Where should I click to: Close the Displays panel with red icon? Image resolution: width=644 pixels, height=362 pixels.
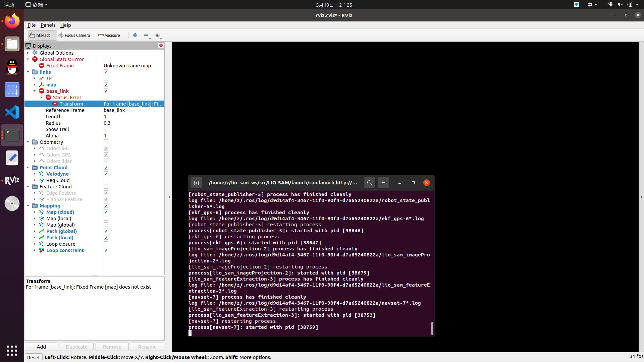[x=161, y=46]
